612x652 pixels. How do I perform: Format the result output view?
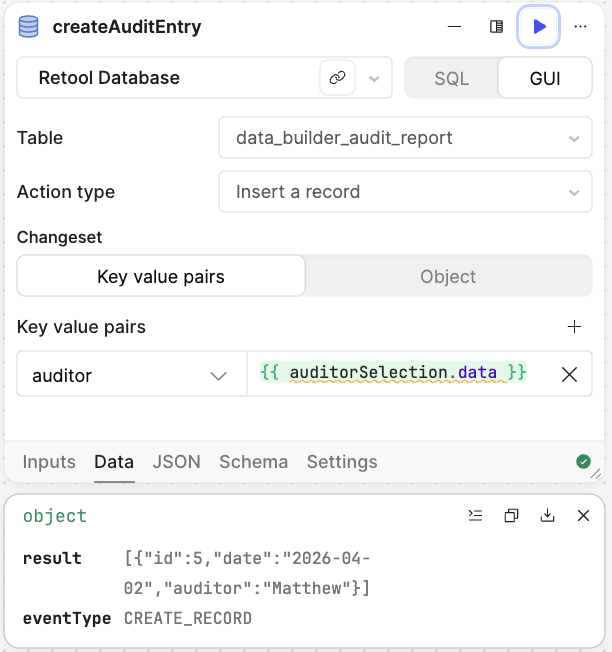tap(476, 516)
